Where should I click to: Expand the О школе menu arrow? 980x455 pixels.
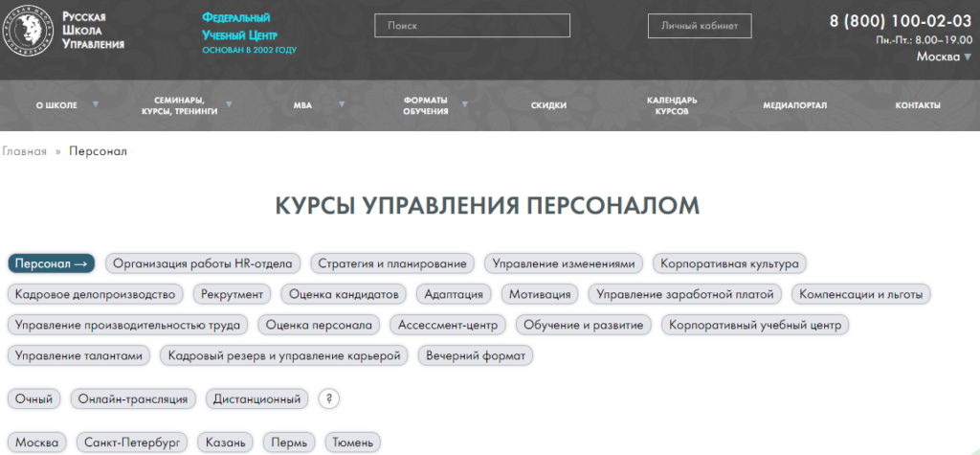[99, 105]
